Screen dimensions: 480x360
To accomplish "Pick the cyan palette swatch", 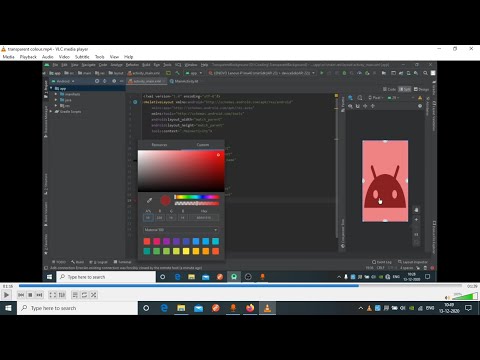I will [216, 241].
